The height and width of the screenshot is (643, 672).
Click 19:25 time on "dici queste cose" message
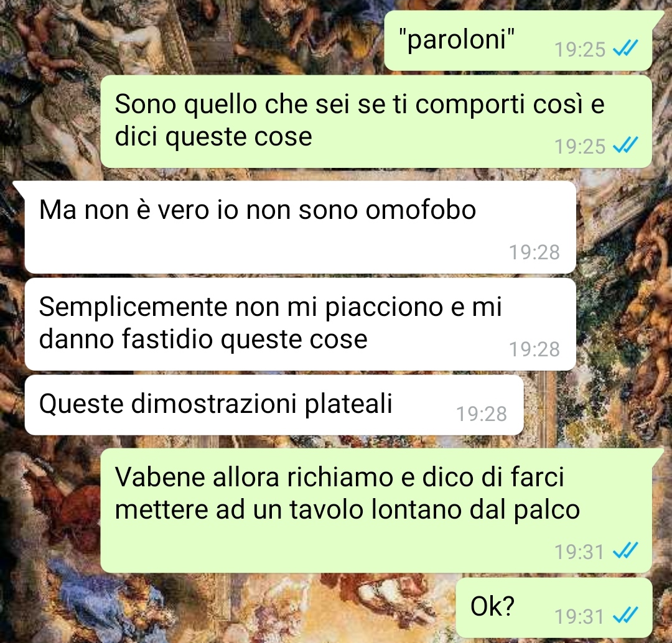pyautogui.click(x=580, y=147)
